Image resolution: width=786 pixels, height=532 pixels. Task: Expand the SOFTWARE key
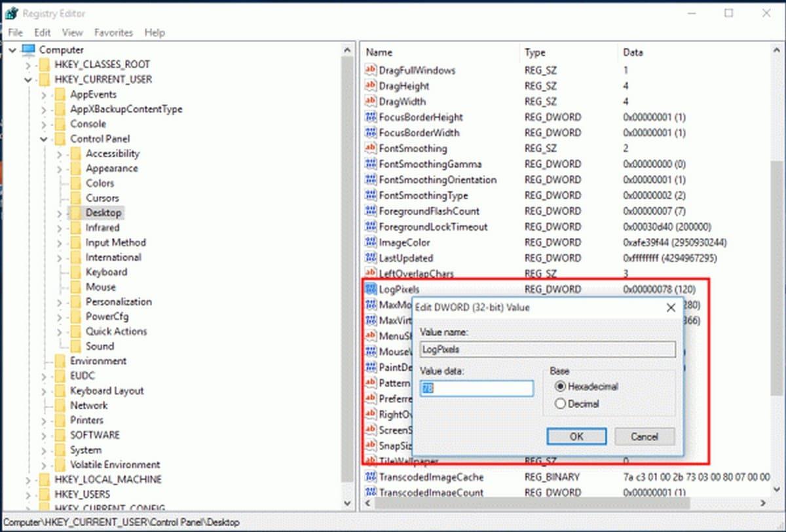(x=43, y=435)
